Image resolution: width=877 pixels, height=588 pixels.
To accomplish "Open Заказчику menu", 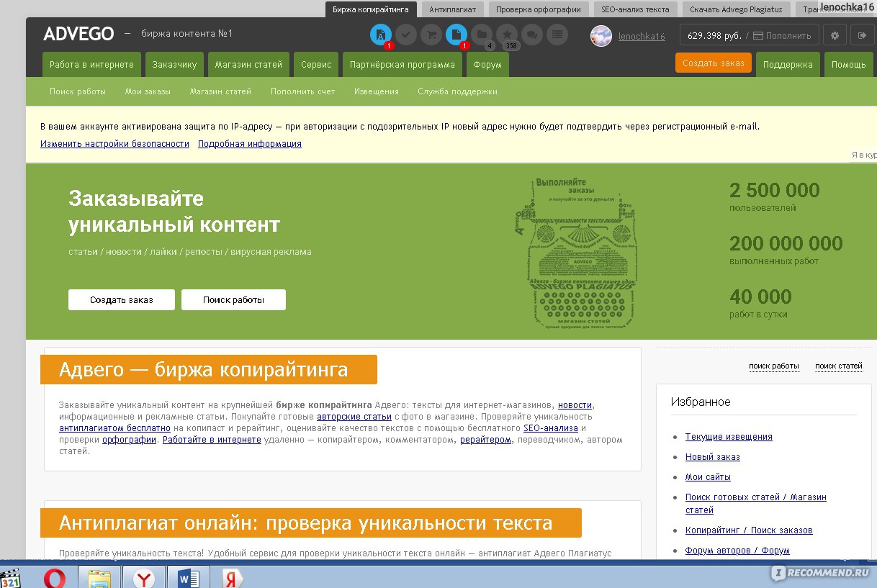I will point(174,65).
